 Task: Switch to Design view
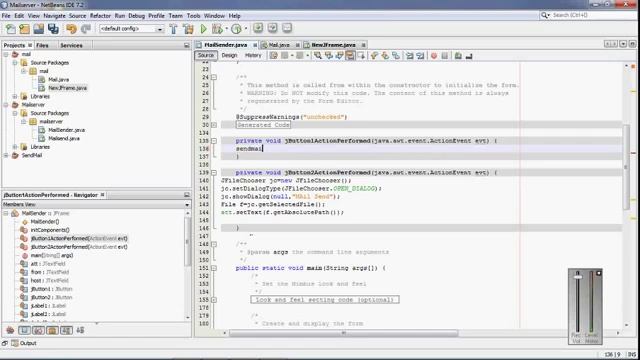pos(229,55)
